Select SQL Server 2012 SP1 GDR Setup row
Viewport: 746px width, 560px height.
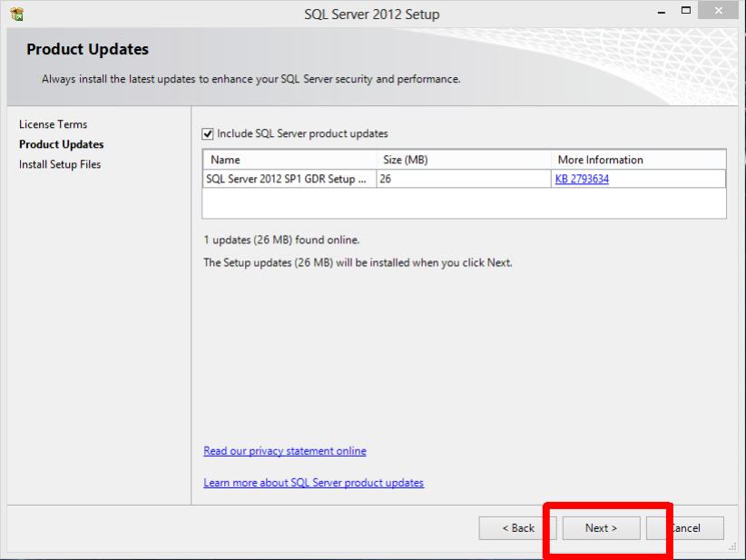coord(464,179)
